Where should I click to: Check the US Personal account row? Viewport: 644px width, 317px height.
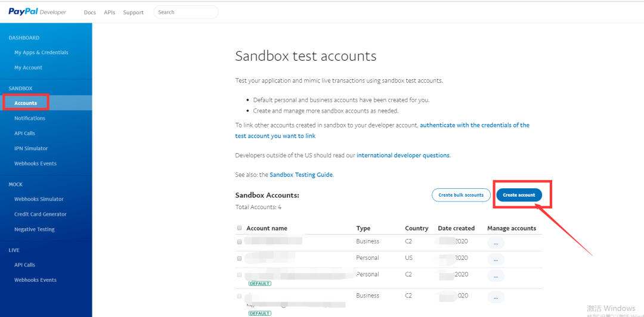click(x=240, y=258)
